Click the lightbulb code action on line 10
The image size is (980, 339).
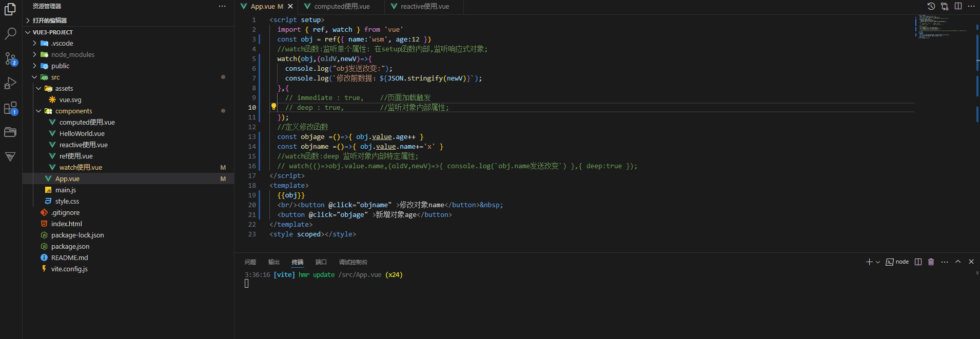(273, 107)
